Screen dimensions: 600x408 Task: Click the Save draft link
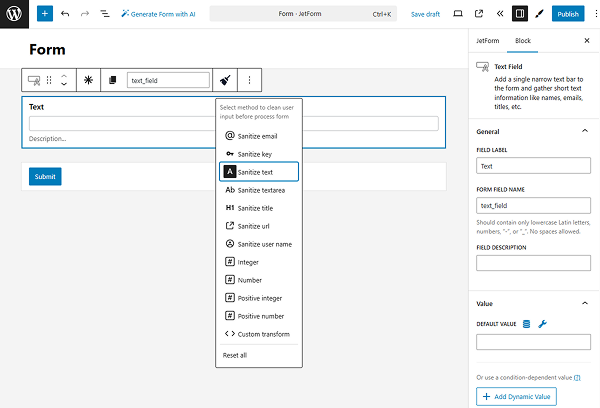coord(425,14)
